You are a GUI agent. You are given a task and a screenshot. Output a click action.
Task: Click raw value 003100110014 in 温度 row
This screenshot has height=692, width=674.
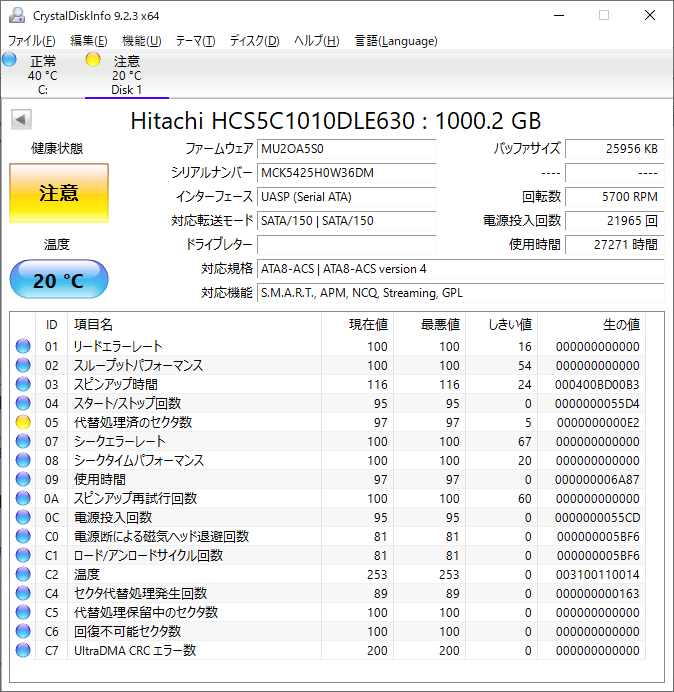(598, 574)
